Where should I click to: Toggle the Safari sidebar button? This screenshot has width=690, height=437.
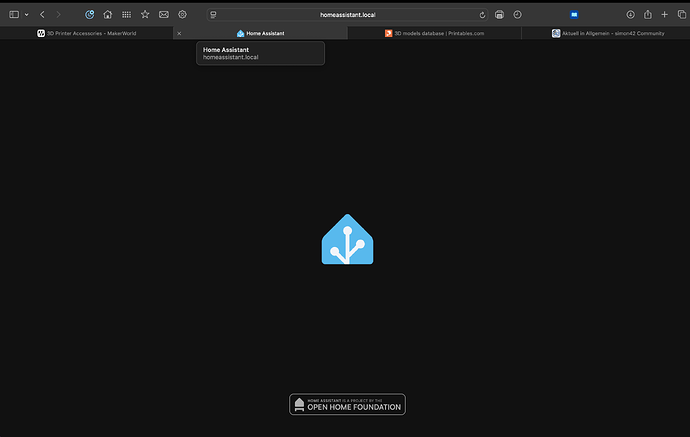14,15
